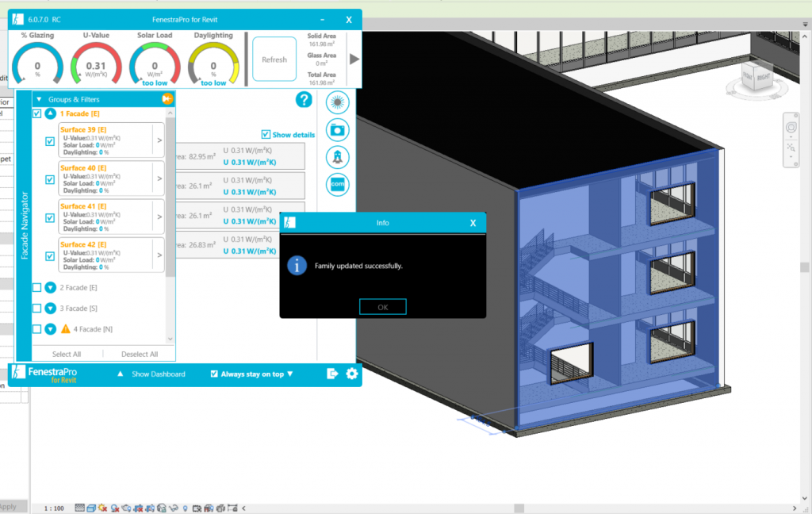
Task: Click the % Glazing gauge
Action: point(37,63)
